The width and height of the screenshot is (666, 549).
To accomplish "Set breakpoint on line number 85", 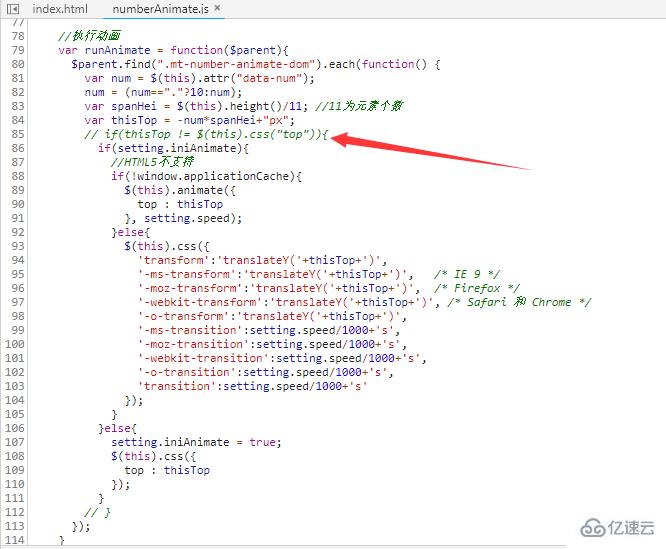I will (18, 134).
